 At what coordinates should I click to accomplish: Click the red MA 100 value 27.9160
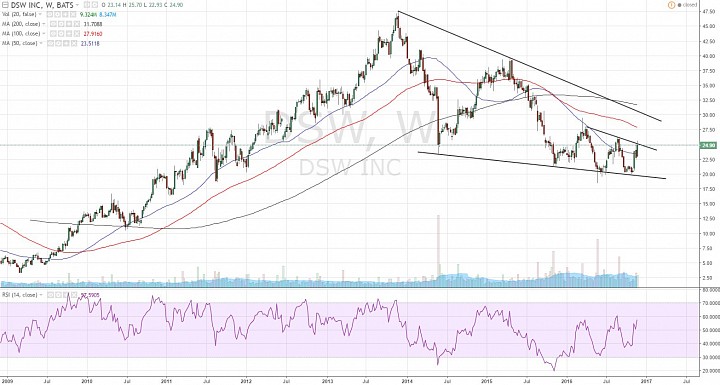[93, 34]
